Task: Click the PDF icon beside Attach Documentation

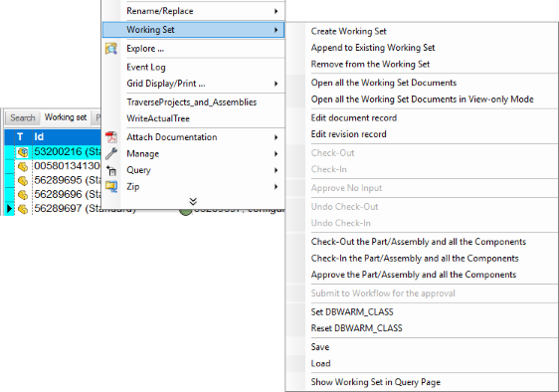Action: click(111, 137)
